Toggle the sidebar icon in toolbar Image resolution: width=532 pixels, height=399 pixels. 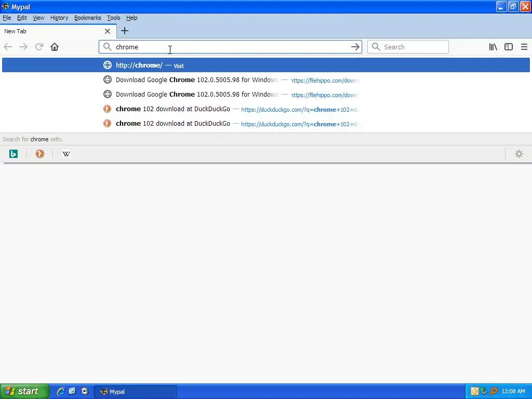(x=509, y=47)
